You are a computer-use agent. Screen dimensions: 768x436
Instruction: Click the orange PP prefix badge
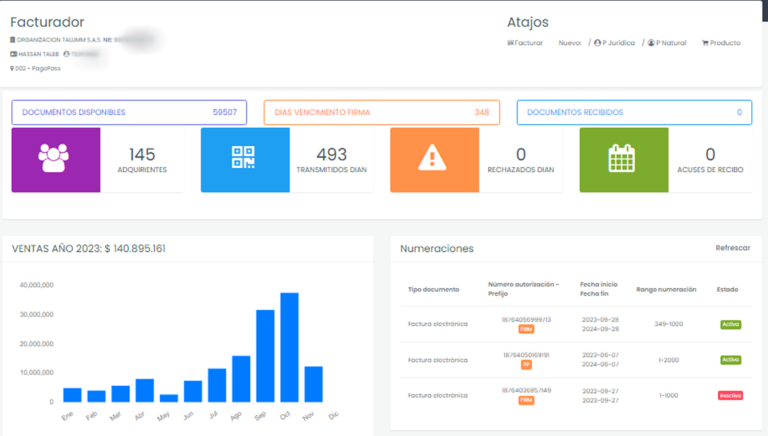525,365
